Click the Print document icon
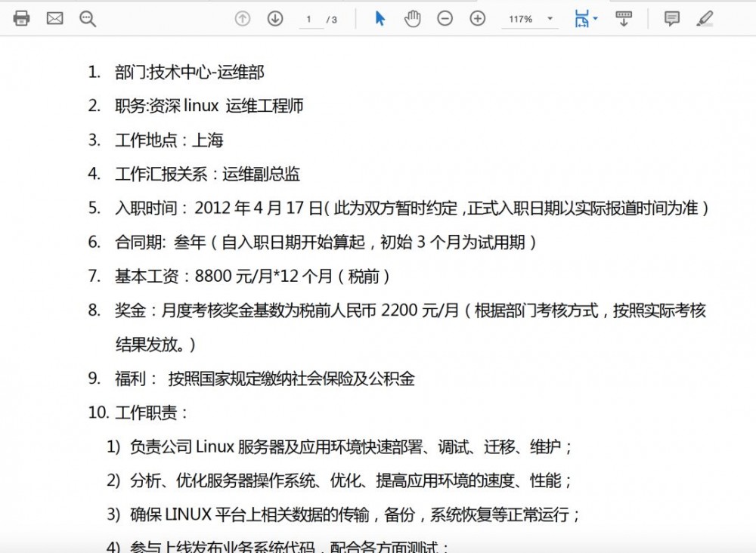The image size is (756, 553). [21, 19]
